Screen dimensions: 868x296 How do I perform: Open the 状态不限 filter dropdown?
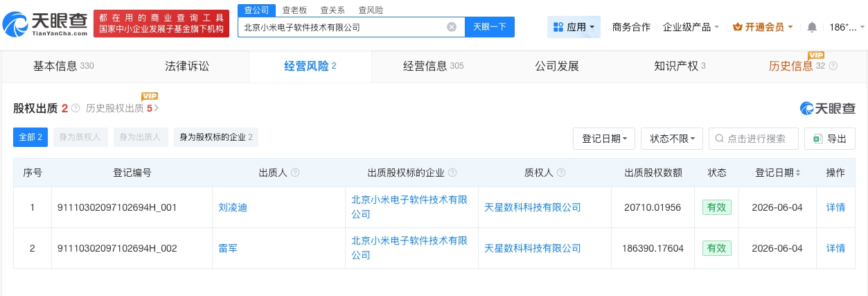pyautogui.click(x=672, y=139)
